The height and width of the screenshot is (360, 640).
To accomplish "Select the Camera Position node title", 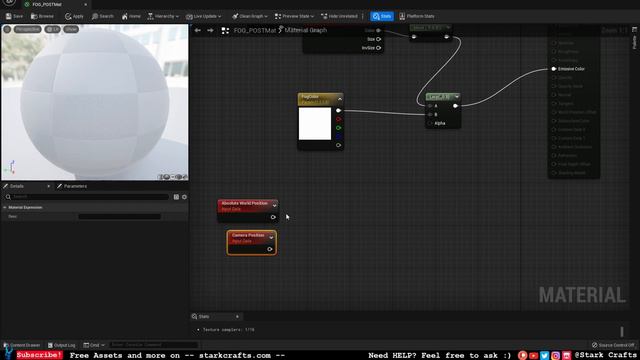I will pyautogui.click(x=248, y=235).
